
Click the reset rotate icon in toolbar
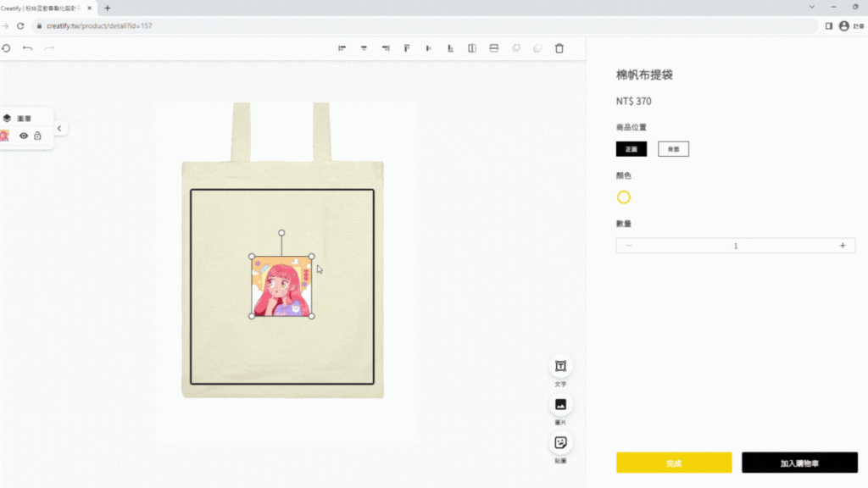point(6,48)
